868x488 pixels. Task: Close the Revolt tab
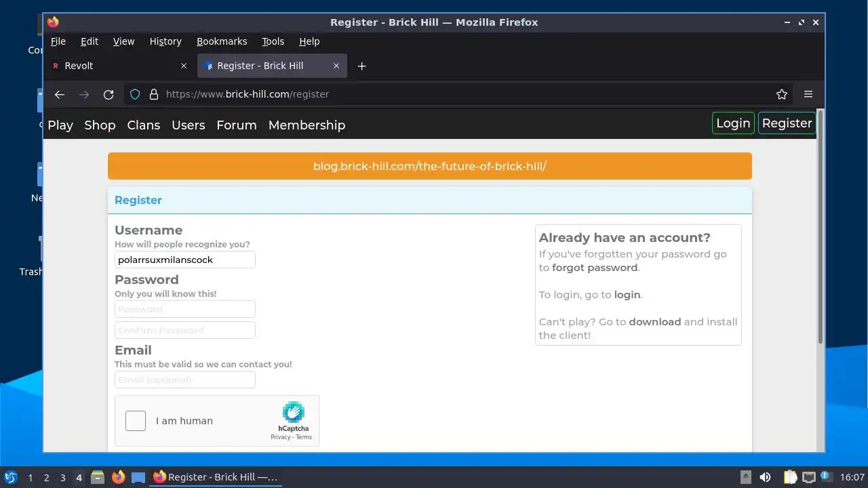click(184, 66)
